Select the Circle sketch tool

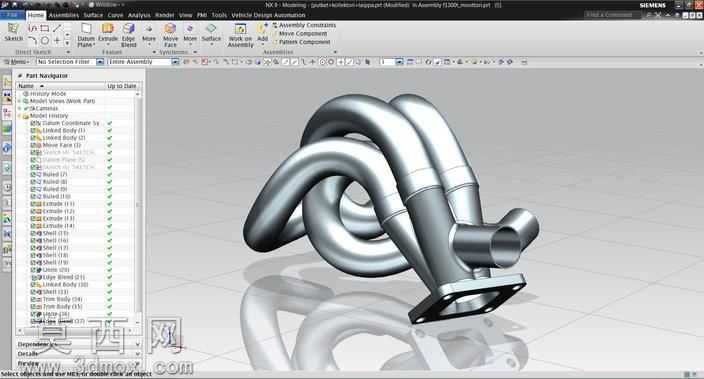[45, 40]
